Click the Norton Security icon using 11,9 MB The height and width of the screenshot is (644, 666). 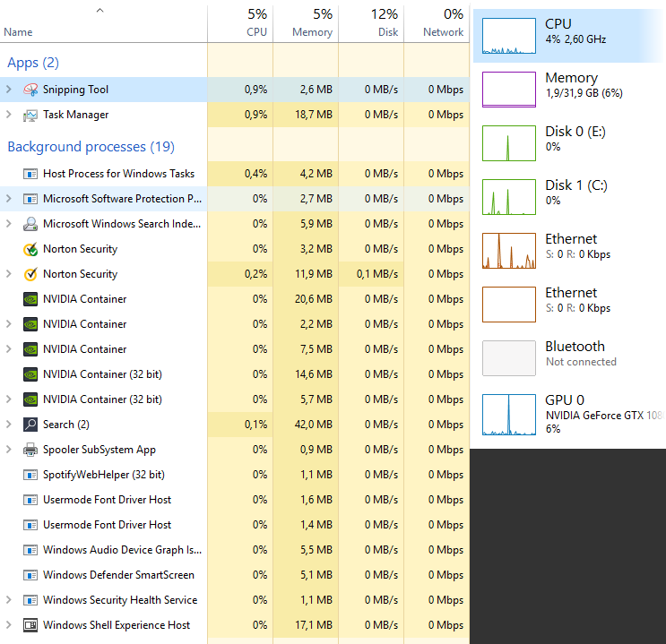pyautogui.click(x=30, y=274)
